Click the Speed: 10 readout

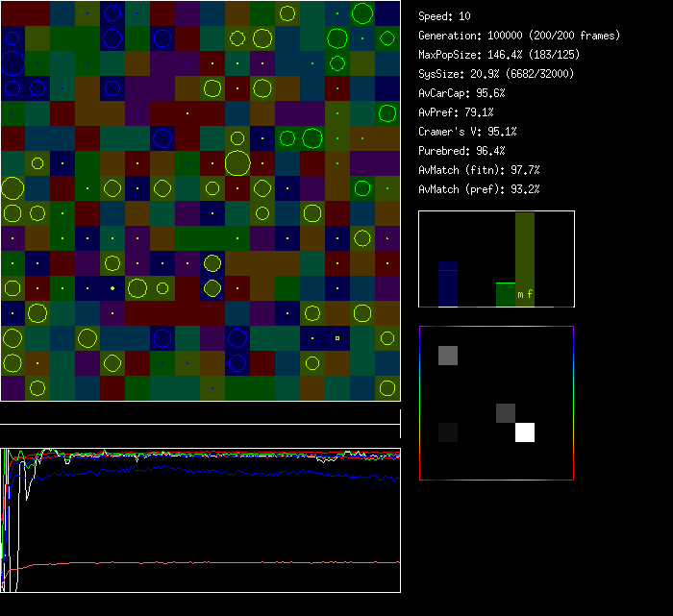tap(445, 16)
